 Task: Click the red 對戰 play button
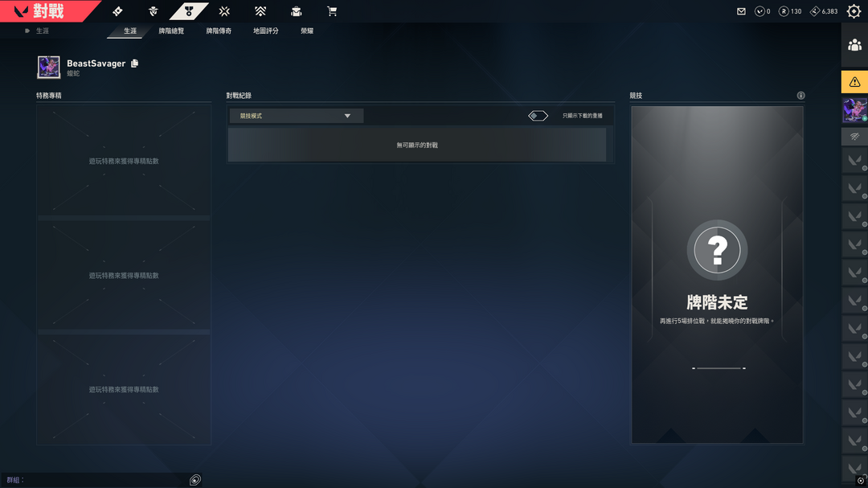coord(47,11)
